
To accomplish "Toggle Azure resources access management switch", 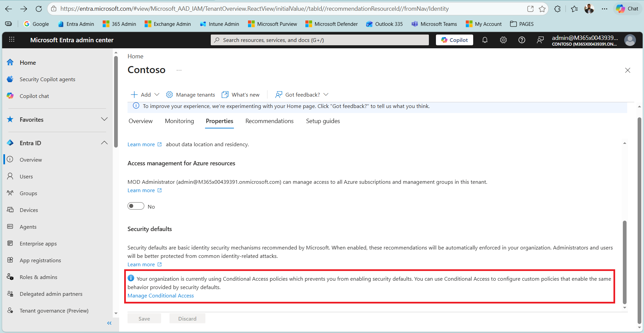I will [x=136, y=206].
